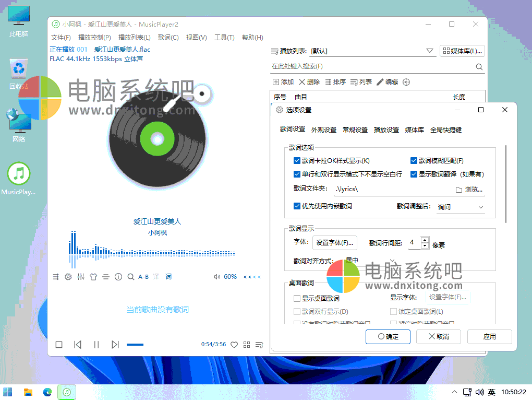Viewport: 532px width, 400px height.
Task: Open File Explorer from the taskbar
Action: [28, 392]
